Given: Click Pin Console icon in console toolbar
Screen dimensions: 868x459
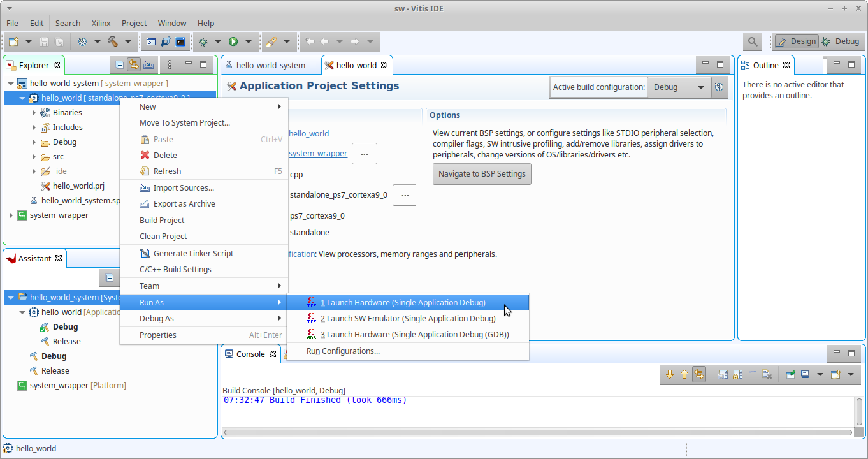Looking at the screenshot, I should [x=791, y=375].
